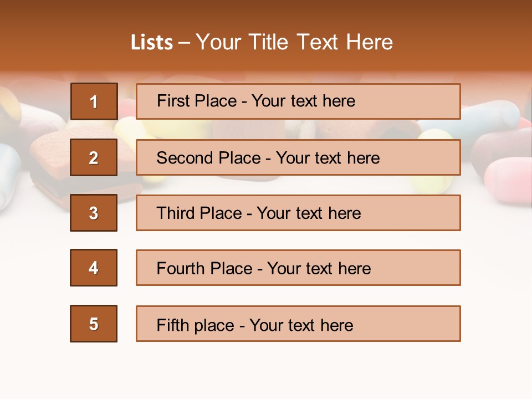Select the number 4 square

click(x=94, y=268)
